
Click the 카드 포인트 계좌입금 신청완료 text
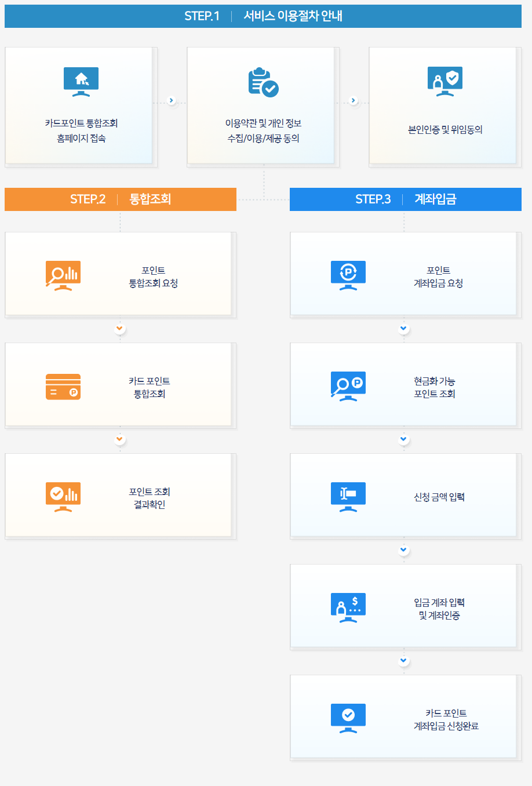pyautogui.click(x=446, y=719)
